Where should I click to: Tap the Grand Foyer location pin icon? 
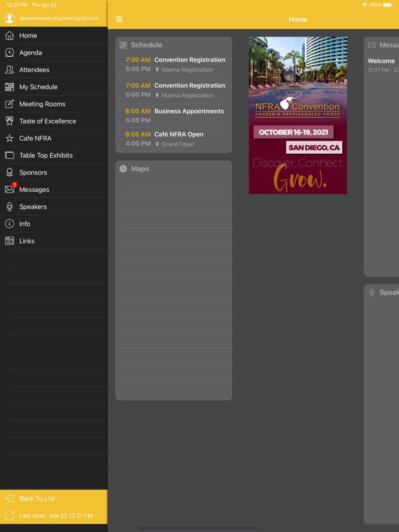157,144
